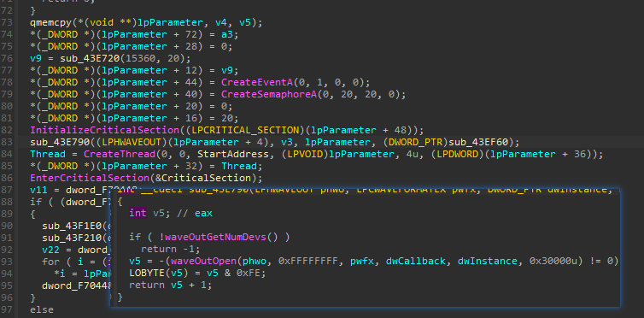Click waveOutOpen in the hover popup
The width and height of the screenshot is (644, 318).
click(204, 261)
